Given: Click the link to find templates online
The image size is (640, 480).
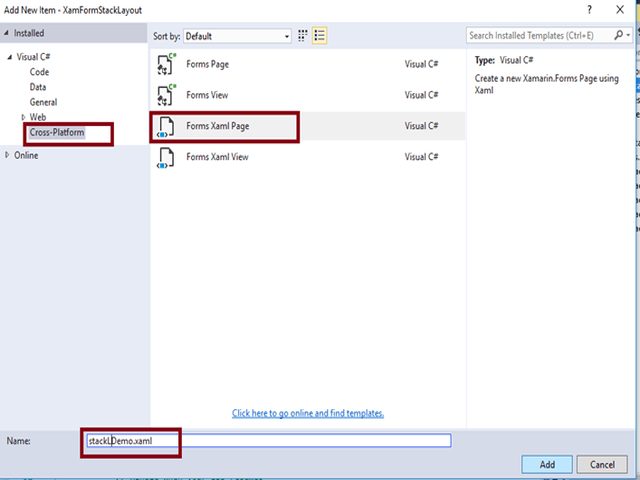Looking at the screenshot, I should tap(308, 413).
